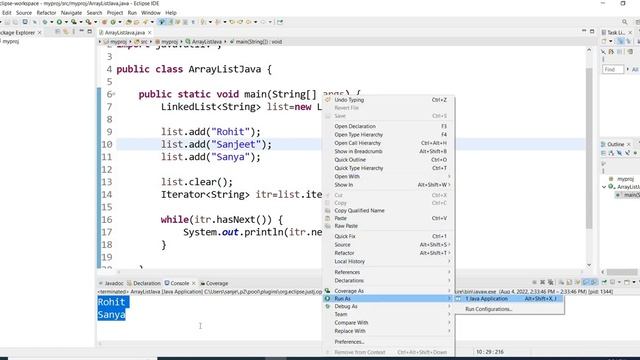Open the Run button dropdown arrow
Viewport: 640px width, 360px height.
click(66, 22)
